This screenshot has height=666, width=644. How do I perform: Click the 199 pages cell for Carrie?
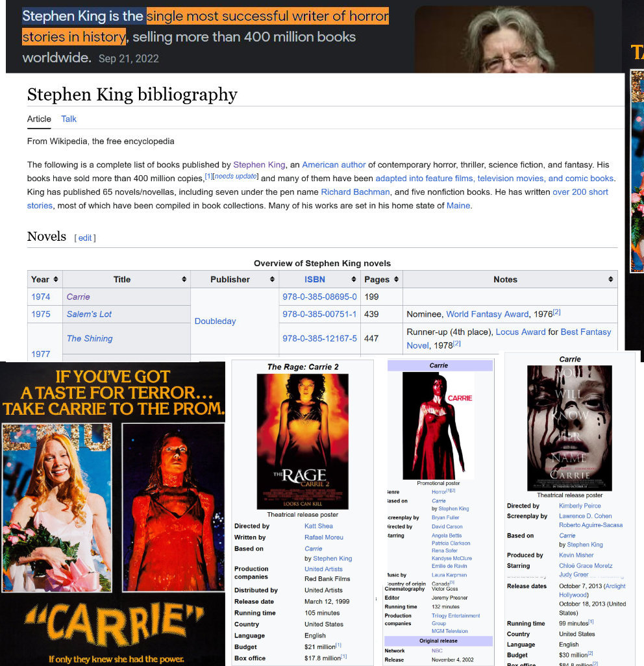click(382, 297)
